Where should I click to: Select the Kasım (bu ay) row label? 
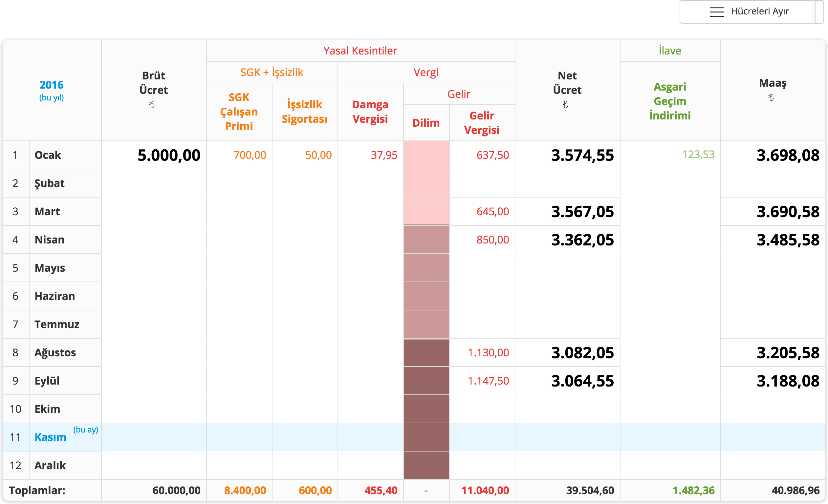[51, 437]
